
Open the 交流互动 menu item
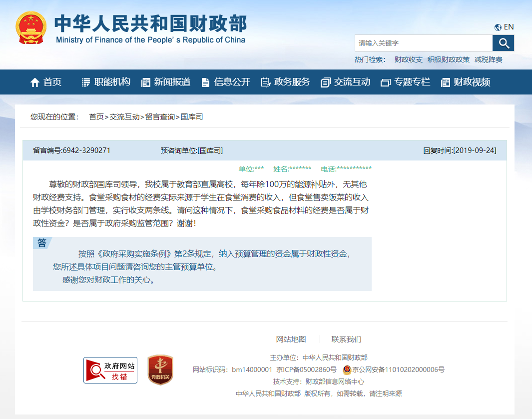point(352,82)
